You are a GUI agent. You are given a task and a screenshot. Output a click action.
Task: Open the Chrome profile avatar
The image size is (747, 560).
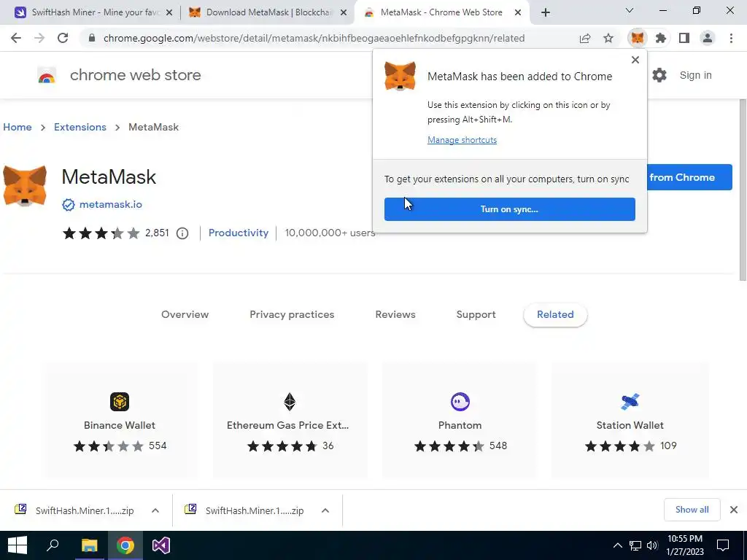click(x=708, y=38)
